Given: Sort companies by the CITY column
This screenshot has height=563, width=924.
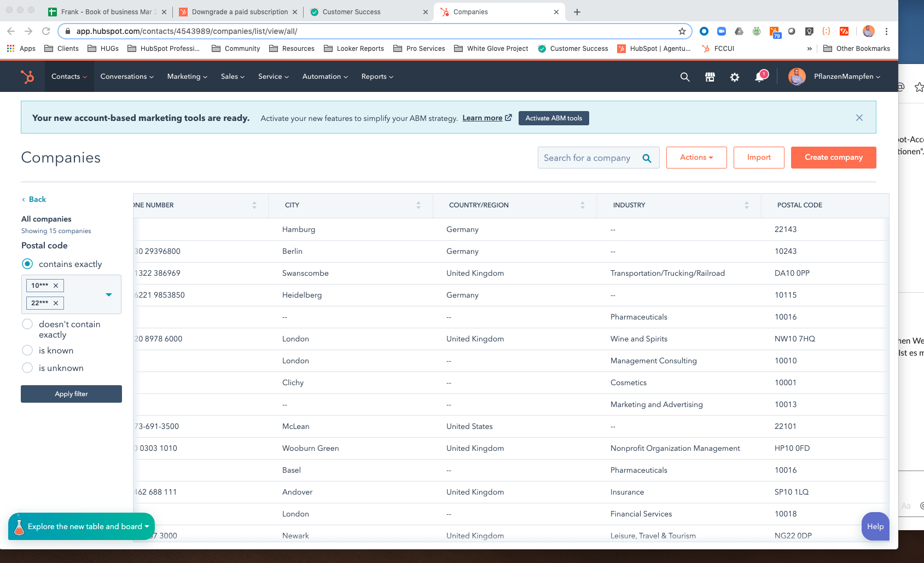Looking at the screenshot, I should [419, 205].
